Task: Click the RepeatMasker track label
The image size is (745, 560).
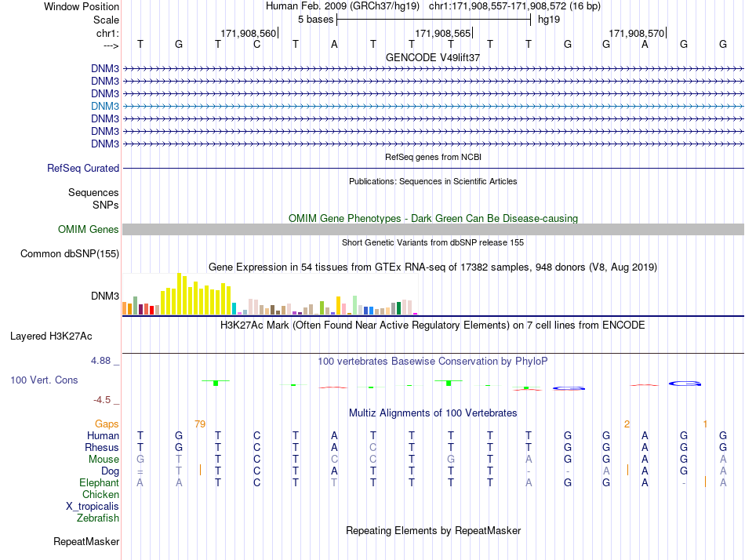Action: (x=86, y=541)
